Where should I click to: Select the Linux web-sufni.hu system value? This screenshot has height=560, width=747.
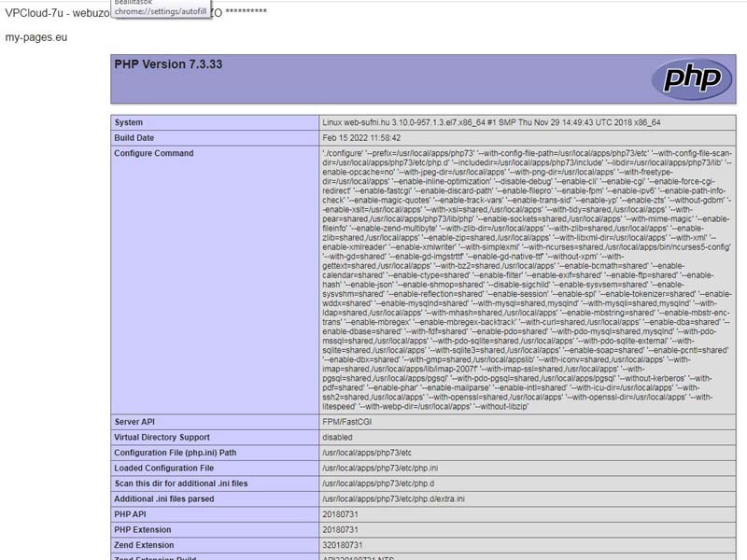[491, 122]
